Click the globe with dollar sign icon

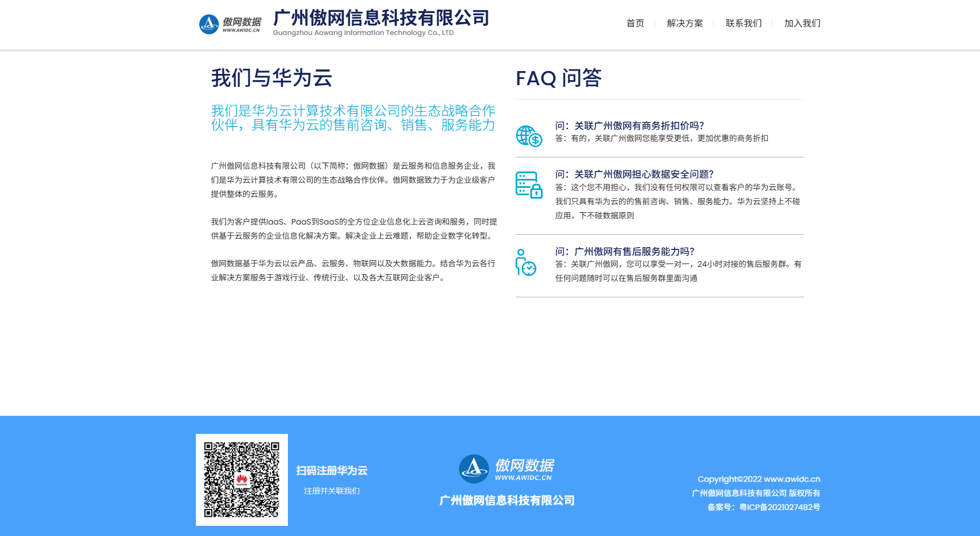529,136
